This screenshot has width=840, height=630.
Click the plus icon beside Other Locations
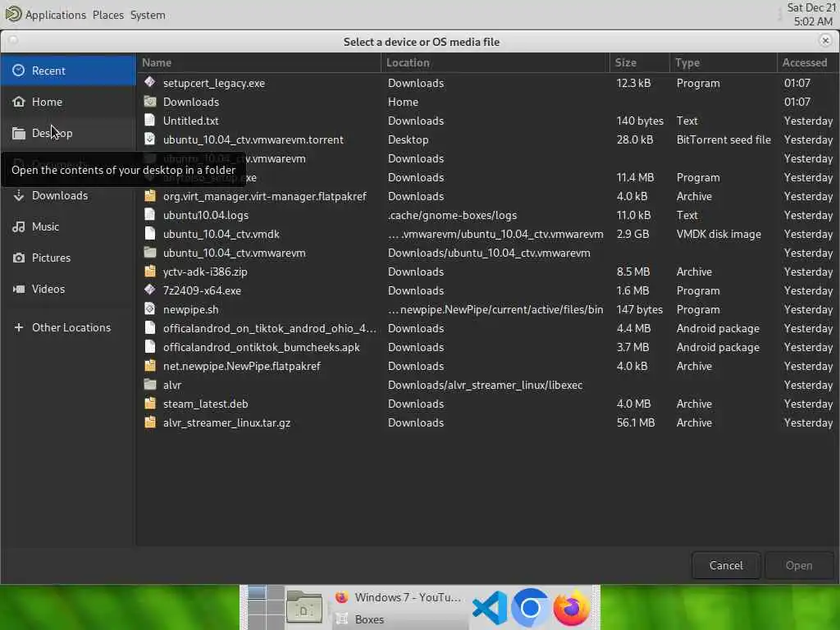19,327
